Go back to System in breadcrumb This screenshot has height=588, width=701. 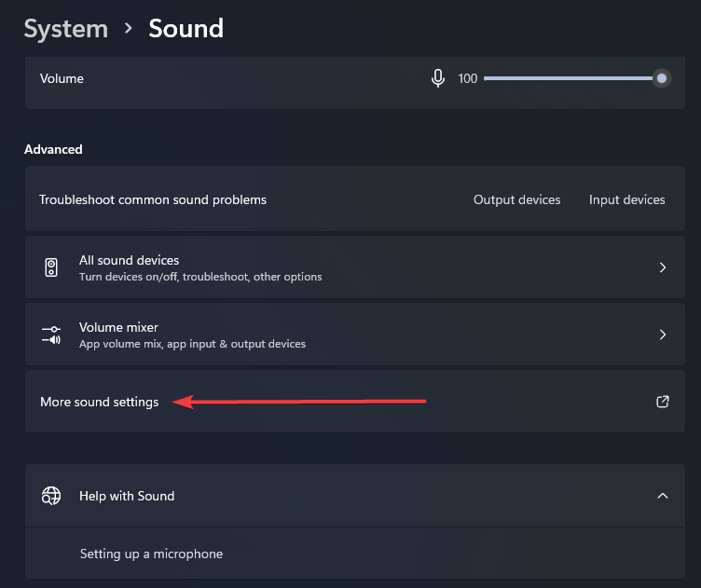pyautogui.click(x=66, y=29)
